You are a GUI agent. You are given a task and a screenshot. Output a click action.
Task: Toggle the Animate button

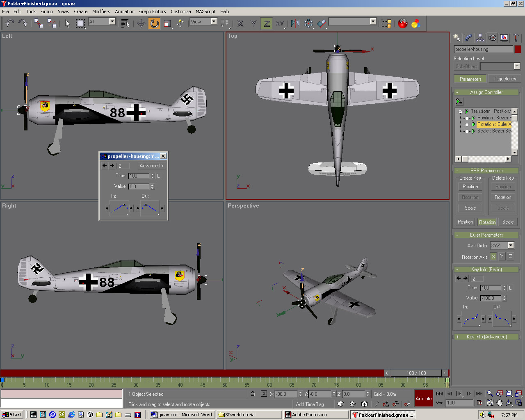[x=424, y=398]
